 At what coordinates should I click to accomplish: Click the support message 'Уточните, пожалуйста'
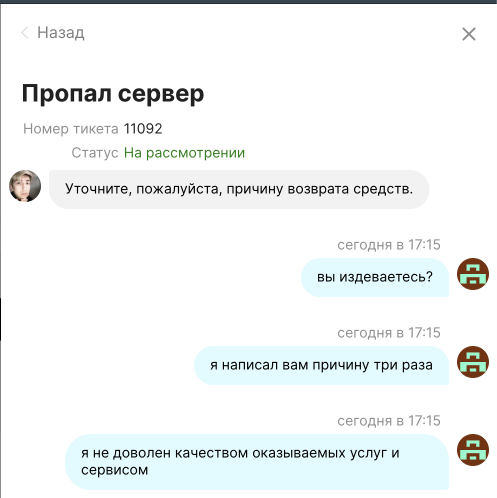[239, 189]
